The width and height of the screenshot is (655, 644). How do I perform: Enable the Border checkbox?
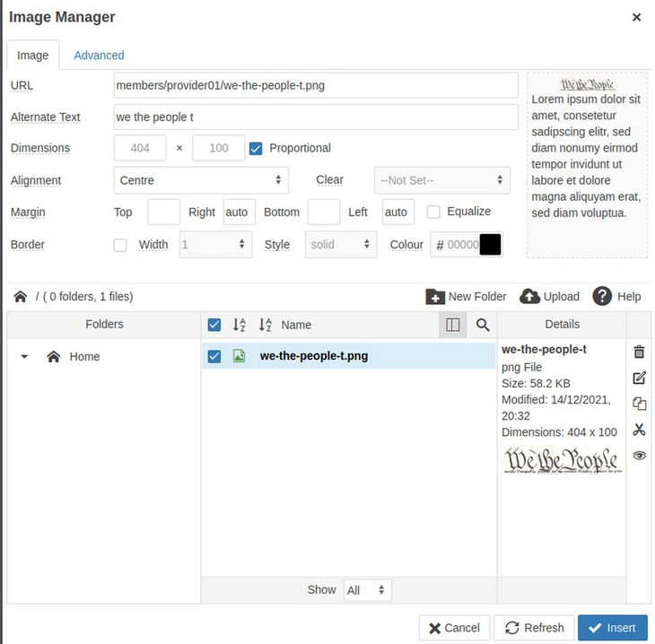coord(120,245)
